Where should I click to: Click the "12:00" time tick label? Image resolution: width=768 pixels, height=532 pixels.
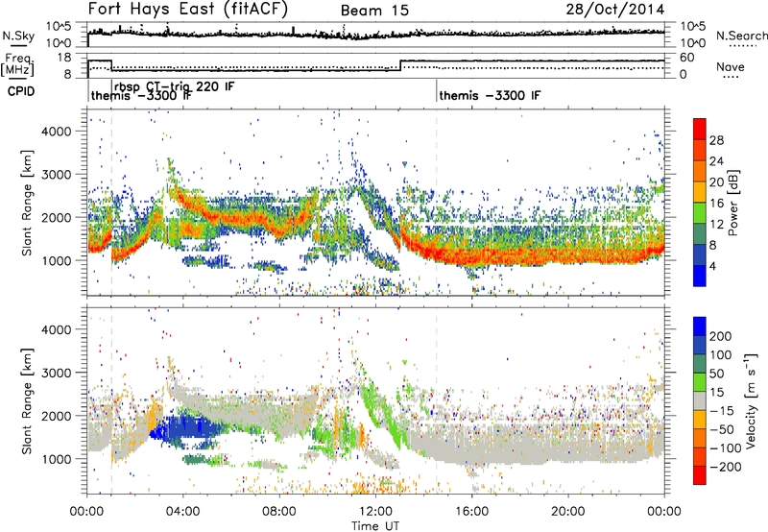click(375, 512)
